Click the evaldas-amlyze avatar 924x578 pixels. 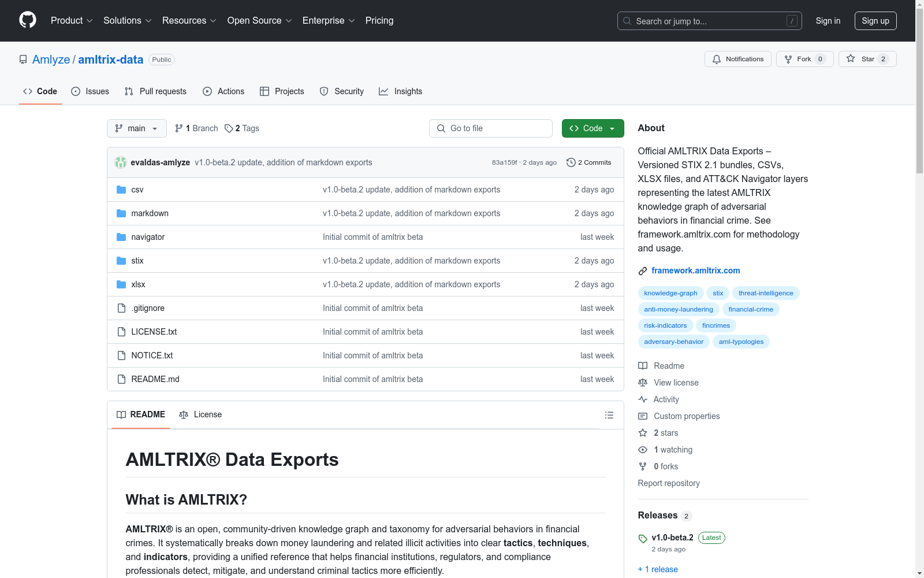(x=121, y=162)
